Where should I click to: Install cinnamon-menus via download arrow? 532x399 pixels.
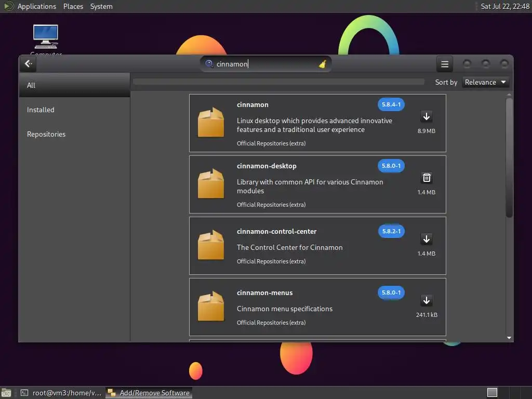427,300
